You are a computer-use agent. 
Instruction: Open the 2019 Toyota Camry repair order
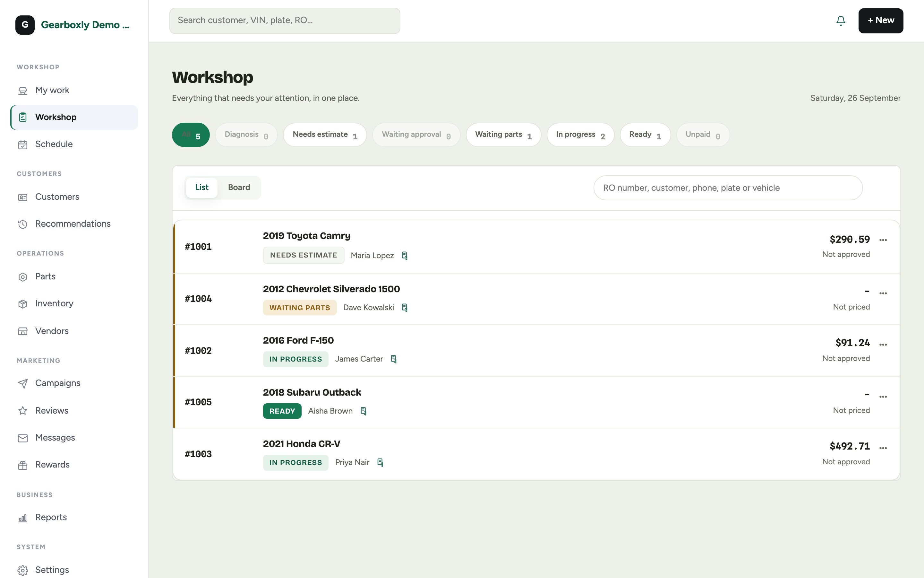(536, 247)
